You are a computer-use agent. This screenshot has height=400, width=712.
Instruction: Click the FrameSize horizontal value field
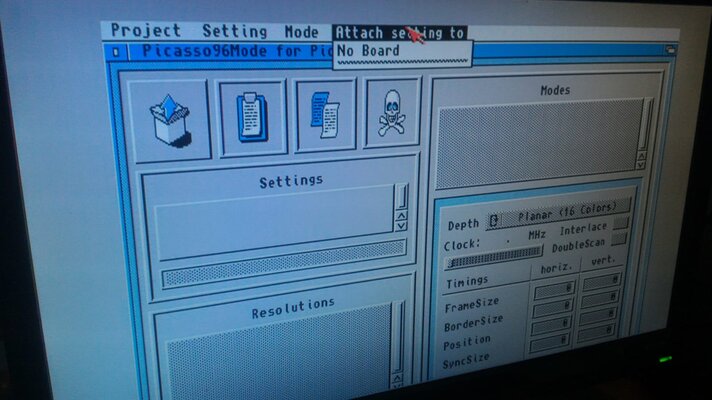point(553,289)
